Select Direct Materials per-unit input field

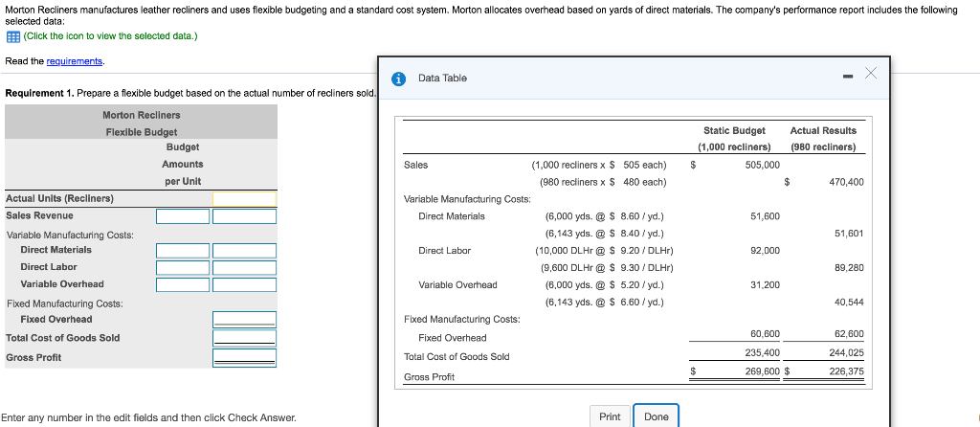pos(183,251)
